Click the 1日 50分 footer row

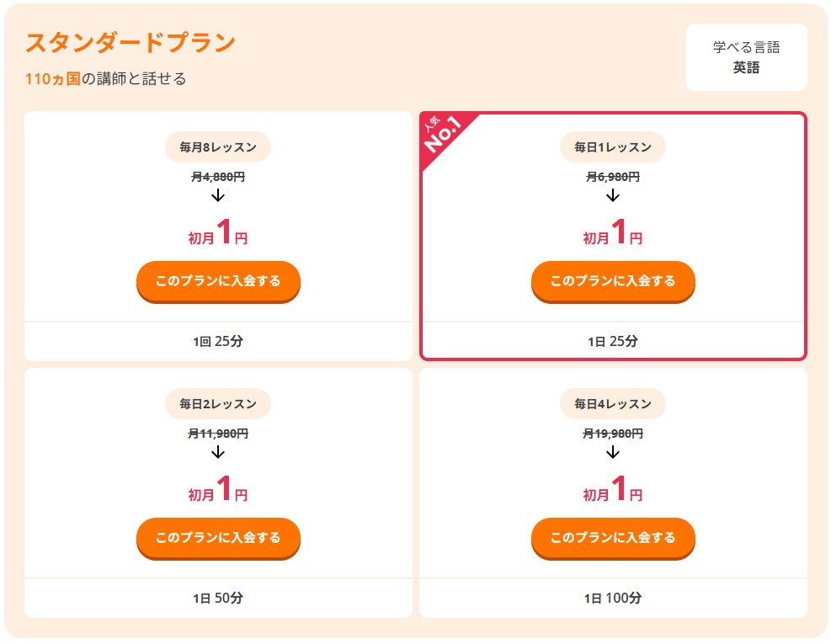tap(218, 599)
